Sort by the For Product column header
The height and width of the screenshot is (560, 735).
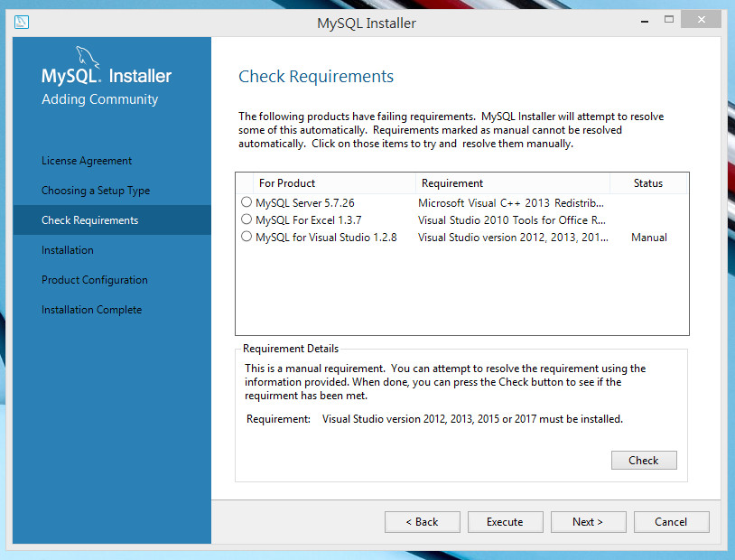334,183
